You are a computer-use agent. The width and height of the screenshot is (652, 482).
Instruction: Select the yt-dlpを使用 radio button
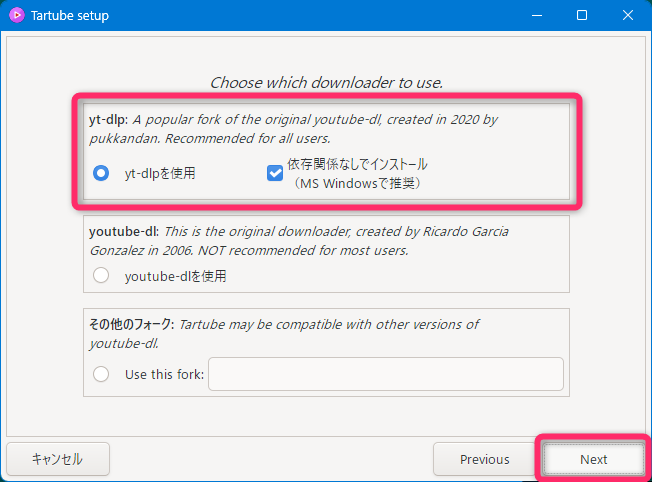[101, 173]
